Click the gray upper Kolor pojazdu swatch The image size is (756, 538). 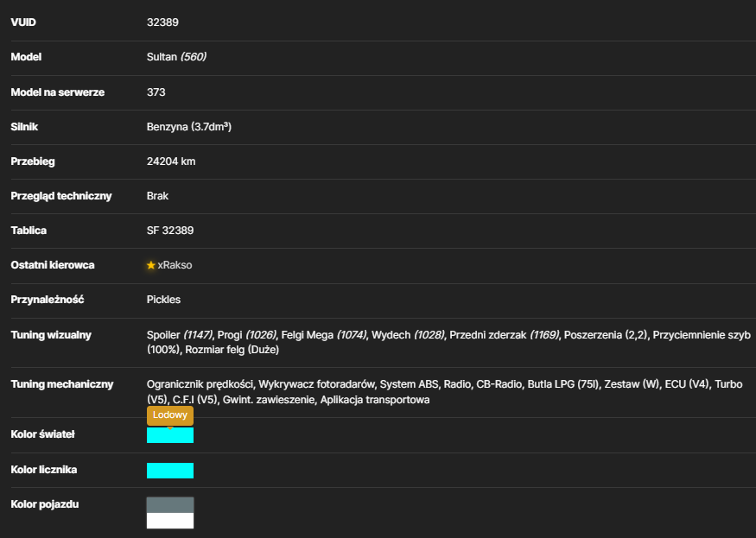point(170,505)
